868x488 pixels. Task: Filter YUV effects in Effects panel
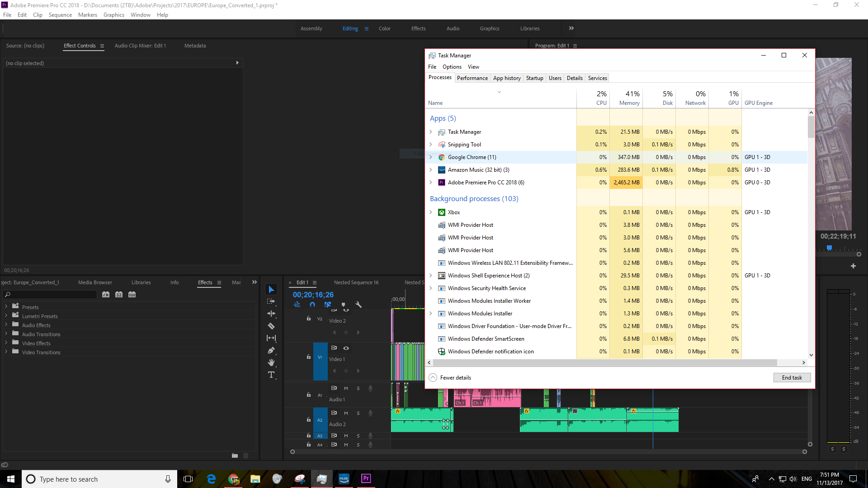132,295
